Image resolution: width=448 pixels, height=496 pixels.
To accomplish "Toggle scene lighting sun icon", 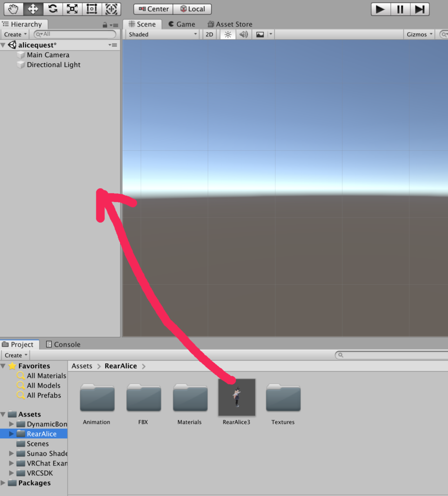I will pyautogui.click(x=228, y=34).
